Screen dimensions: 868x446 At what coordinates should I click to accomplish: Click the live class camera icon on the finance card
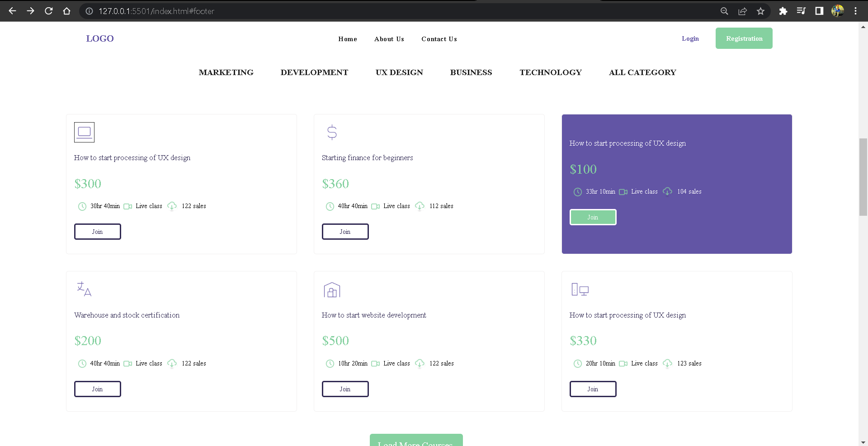tap(375, 206)
